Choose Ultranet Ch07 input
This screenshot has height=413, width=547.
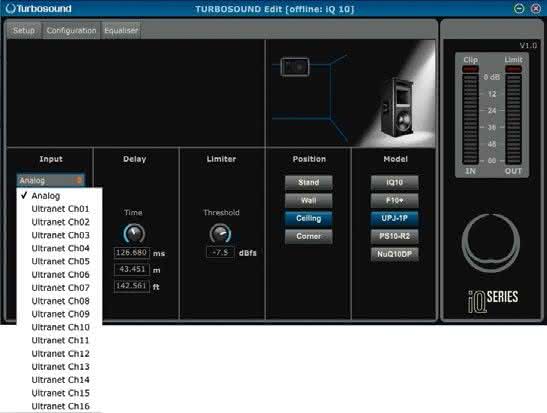tap(59, 288)
